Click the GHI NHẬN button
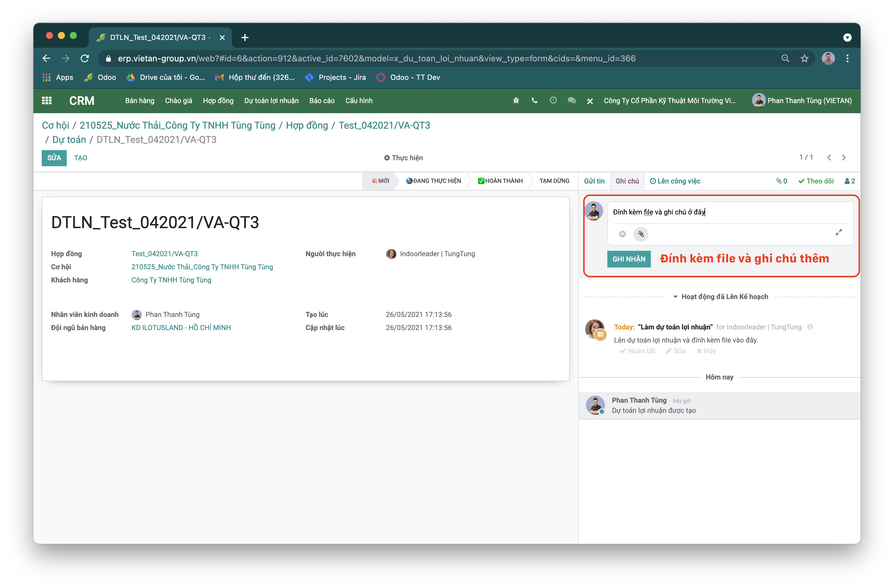This screenshot has height=588, width=894. (628, 259)
